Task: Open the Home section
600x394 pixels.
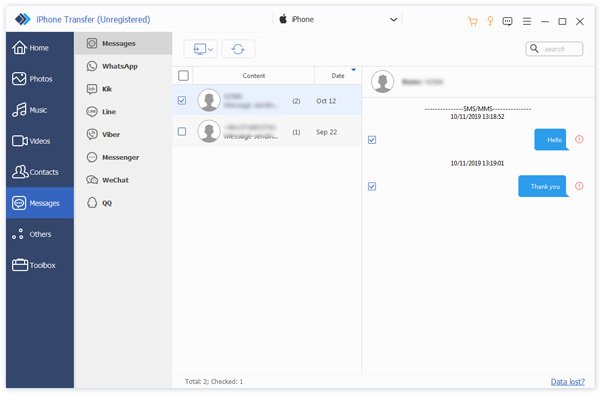Action: click(40, 48)
